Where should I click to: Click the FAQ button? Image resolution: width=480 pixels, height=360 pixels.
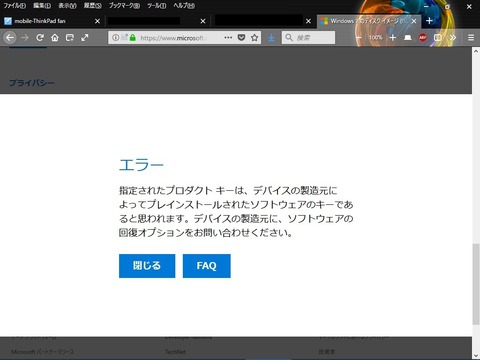(x=207, y=266)
